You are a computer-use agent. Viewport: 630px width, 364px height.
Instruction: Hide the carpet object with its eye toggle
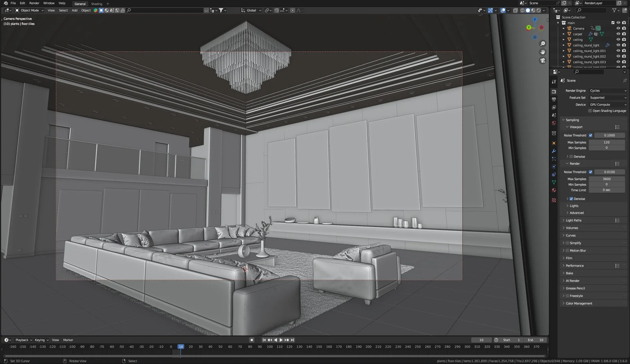[x=618, y=34]
